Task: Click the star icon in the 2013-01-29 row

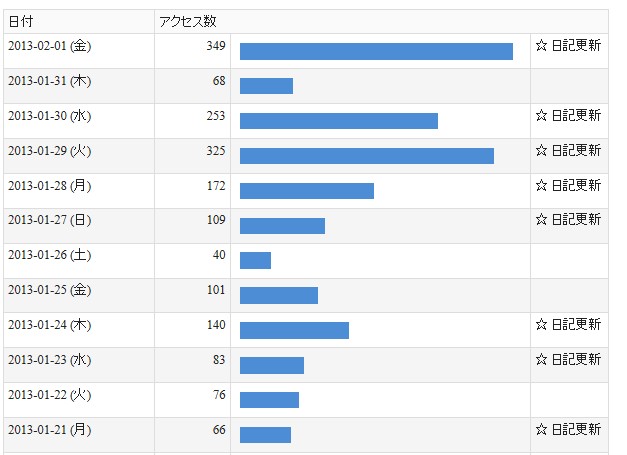Action: (x=541, y=150)
